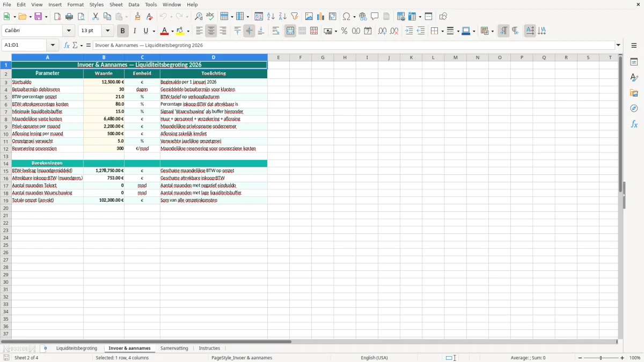
Task: Open Find & Replace magnifier icon
Action: (199, 17)
